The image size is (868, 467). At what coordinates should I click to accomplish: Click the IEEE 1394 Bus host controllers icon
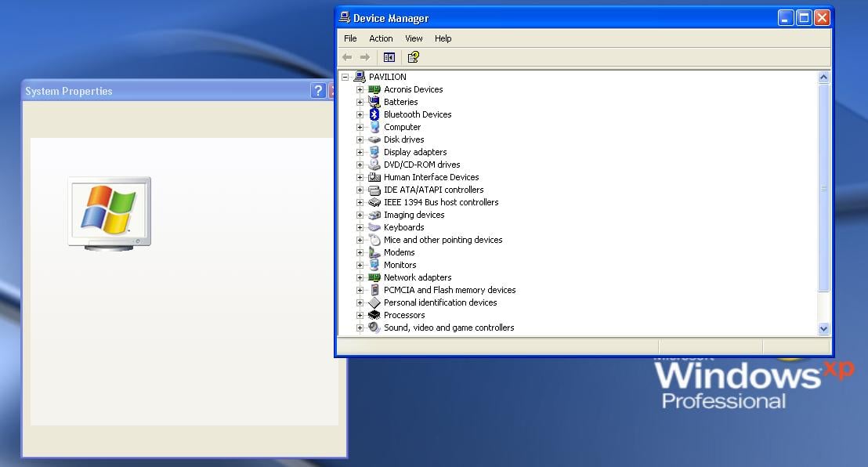pos(374,202)
